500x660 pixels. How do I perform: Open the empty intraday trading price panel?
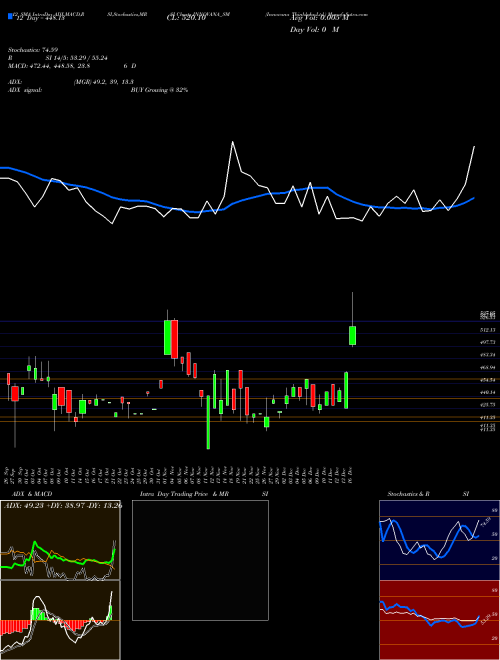point(200,560)
